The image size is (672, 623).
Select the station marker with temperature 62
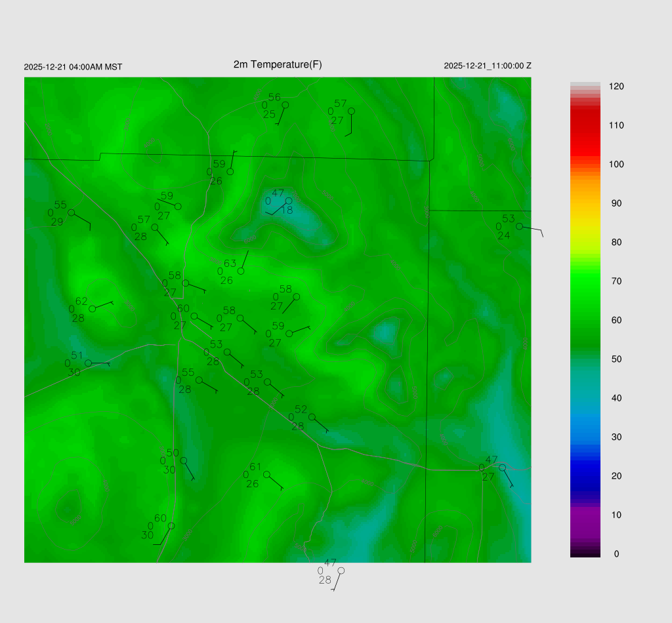(93, 309)
